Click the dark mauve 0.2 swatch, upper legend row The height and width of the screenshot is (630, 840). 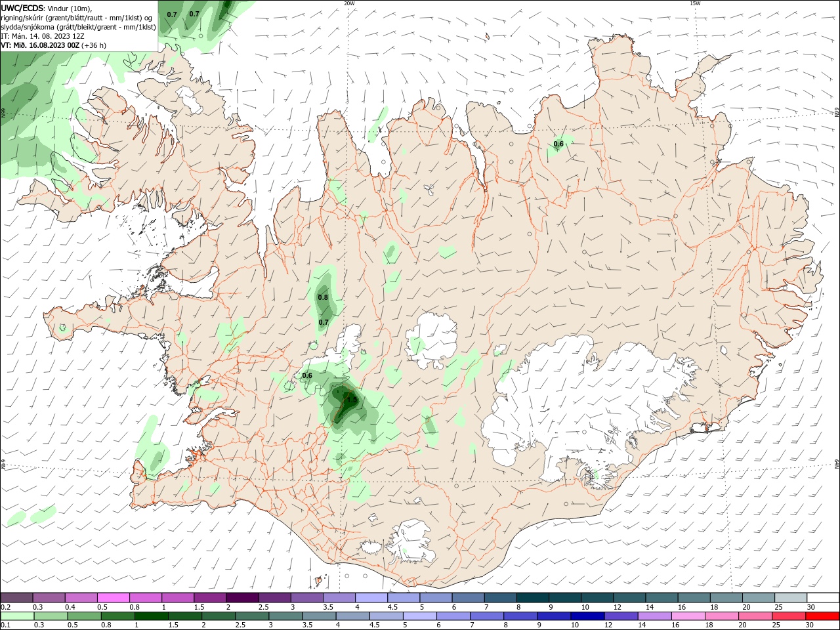coord(16,597)
